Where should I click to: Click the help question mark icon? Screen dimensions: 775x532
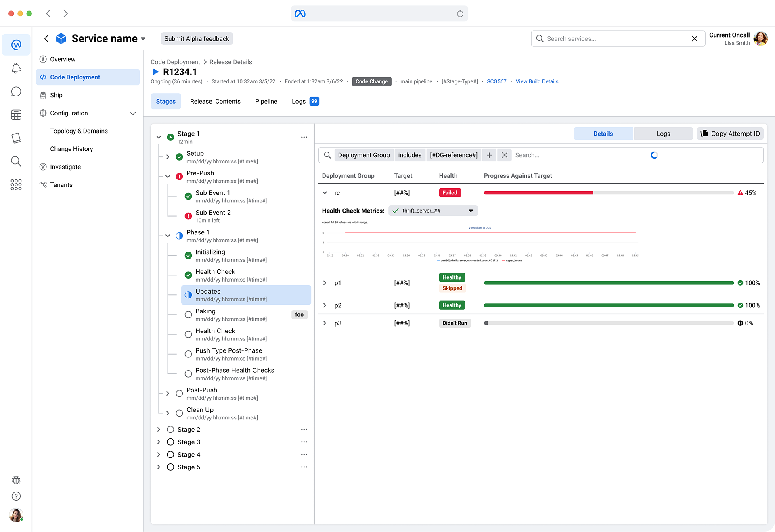(x=16, y=496)
